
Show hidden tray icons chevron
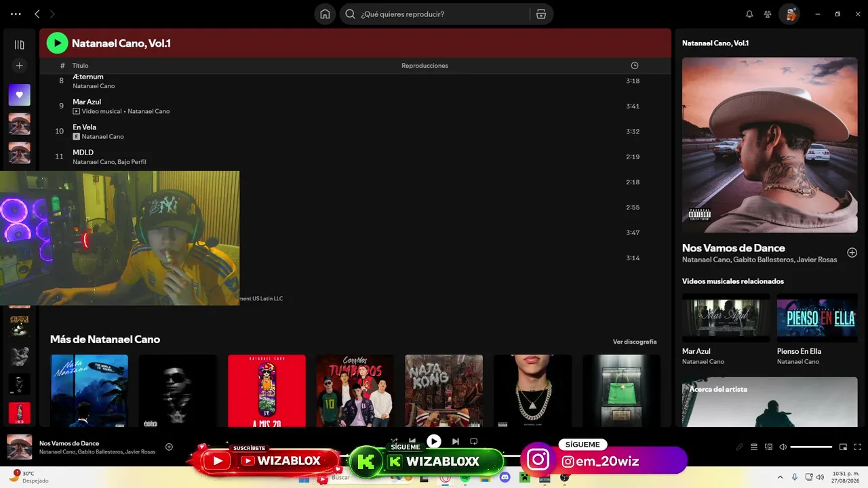tap(779, 477)
